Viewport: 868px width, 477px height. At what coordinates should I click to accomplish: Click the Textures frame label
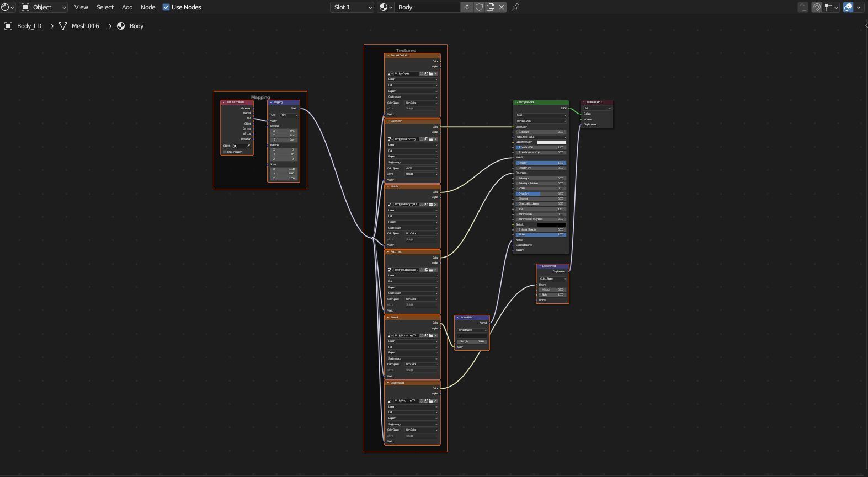[406, 50]
